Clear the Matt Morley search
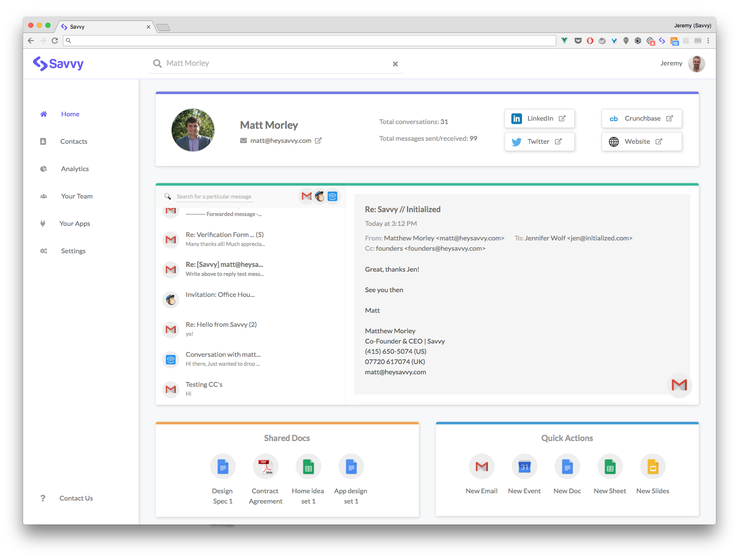Screen dimensions: 742x560 click(395, 64)
